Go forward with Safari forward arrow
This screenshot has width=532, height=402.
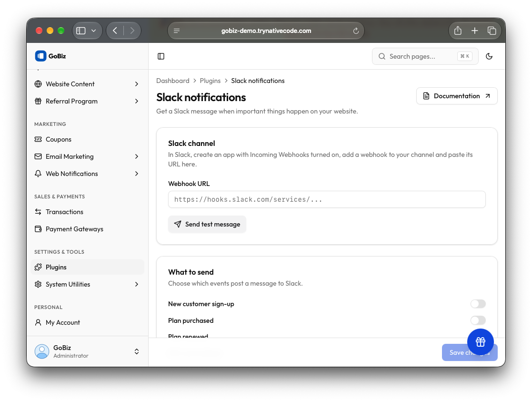132,31
